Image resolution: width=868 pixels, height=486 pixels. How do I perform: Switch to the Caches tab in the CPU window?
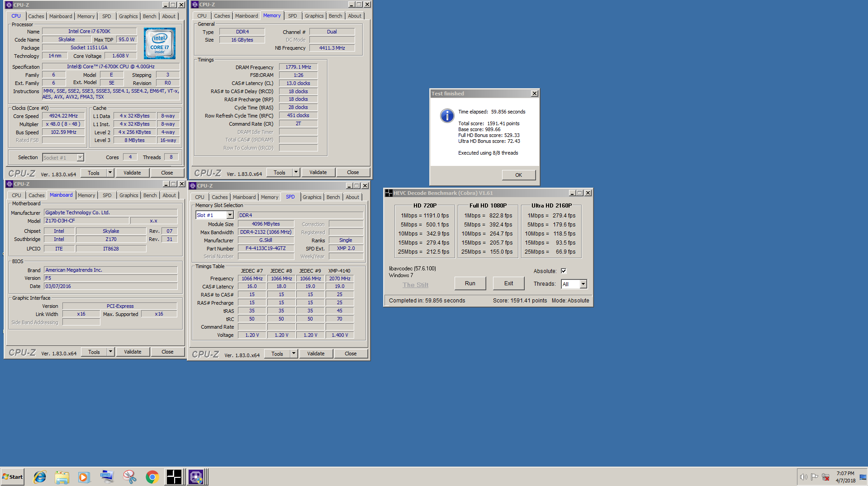coord(36,16)
